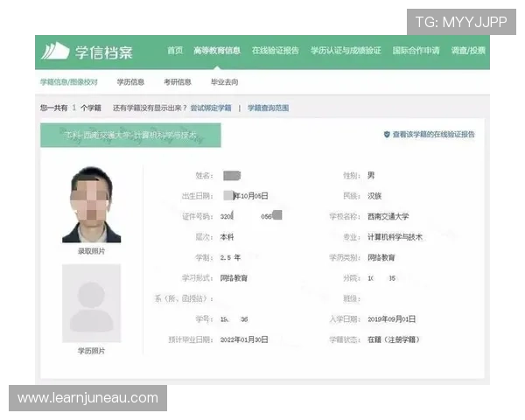Go to 在线验证报告 in the nav bar
Viewport: 525px width, 420px height.
click(x=276, y=51)
